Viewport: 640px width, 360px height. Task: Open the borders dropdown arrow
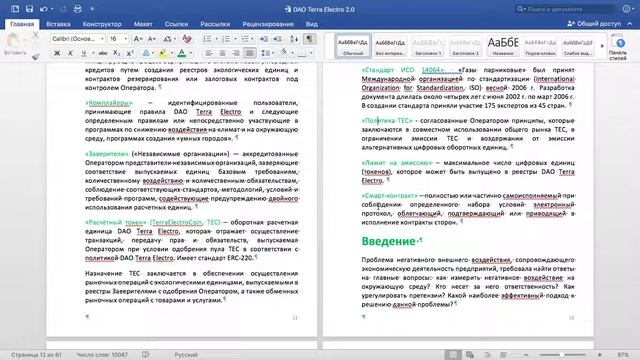[311, 53]
